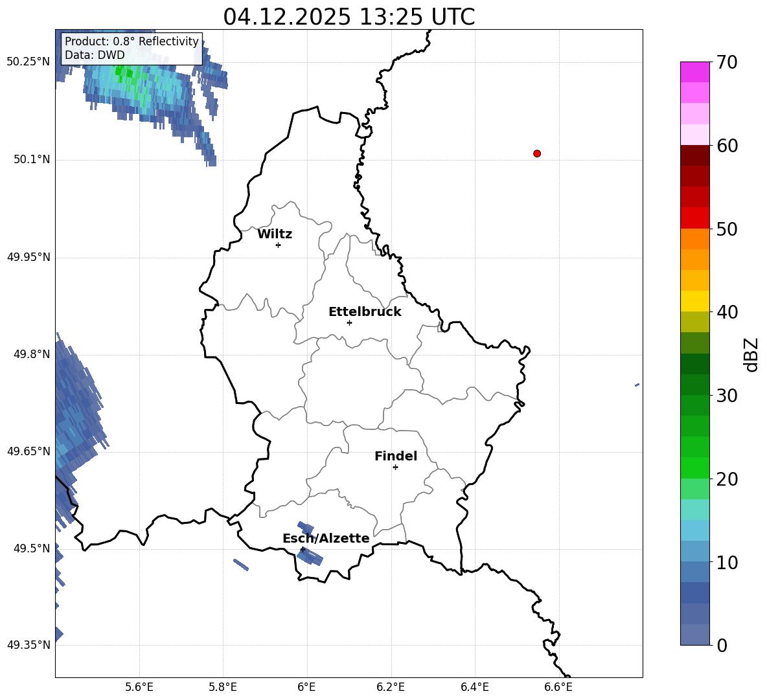
Task: Click the 6°E longitude label
Action: point(306,687)
